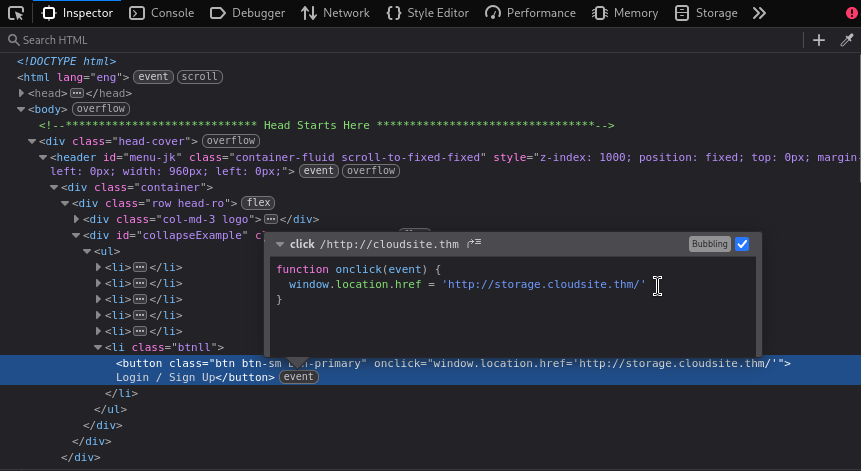Switch to the Inspector tab
The width and height of the screenshot is (861, 471).
(x=77, y=13)
